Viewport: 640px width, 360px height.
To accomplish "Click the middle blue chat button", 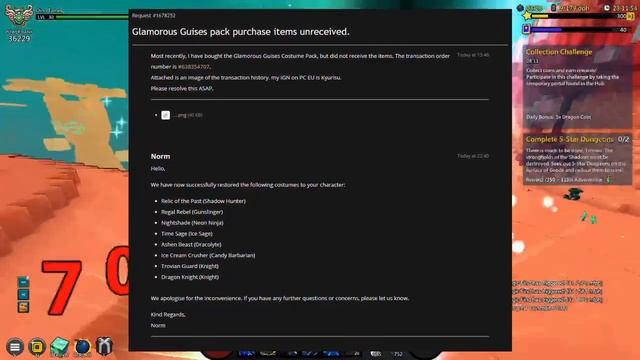I will [23, 294].
